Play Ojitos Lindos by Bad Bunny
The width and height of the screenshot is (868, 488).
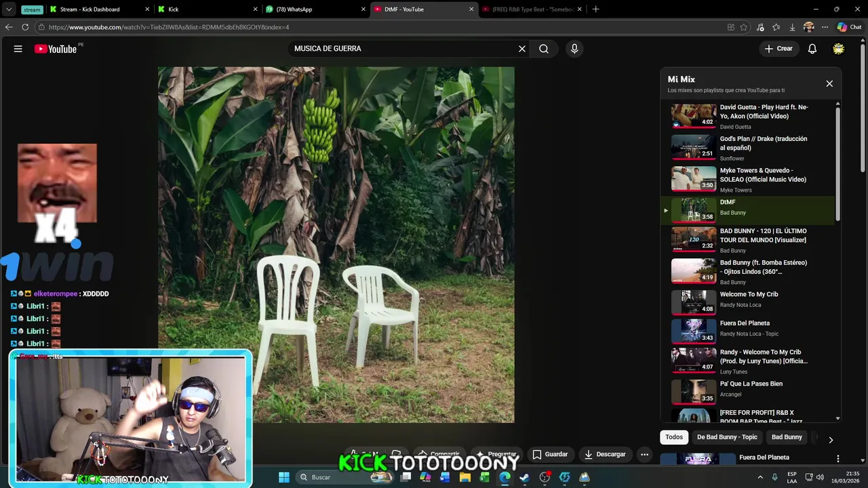coord(749,272)
